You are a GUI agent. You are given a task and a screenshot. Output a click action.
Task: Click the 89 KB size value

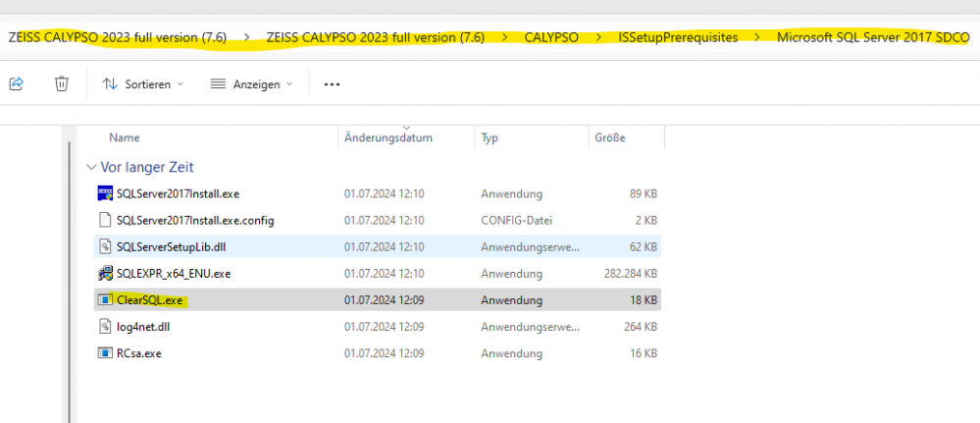pyautogui.click(x=644, y=194)
